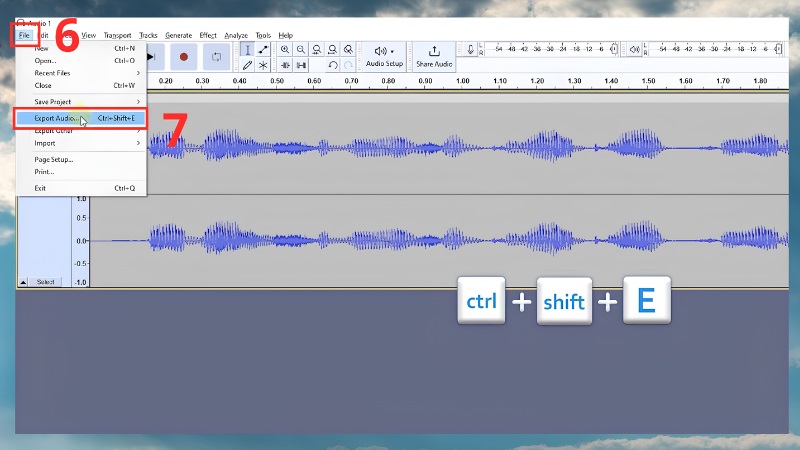Expand the Import submenu
This screenshot has width=800, height=450.
coord(82,143)
